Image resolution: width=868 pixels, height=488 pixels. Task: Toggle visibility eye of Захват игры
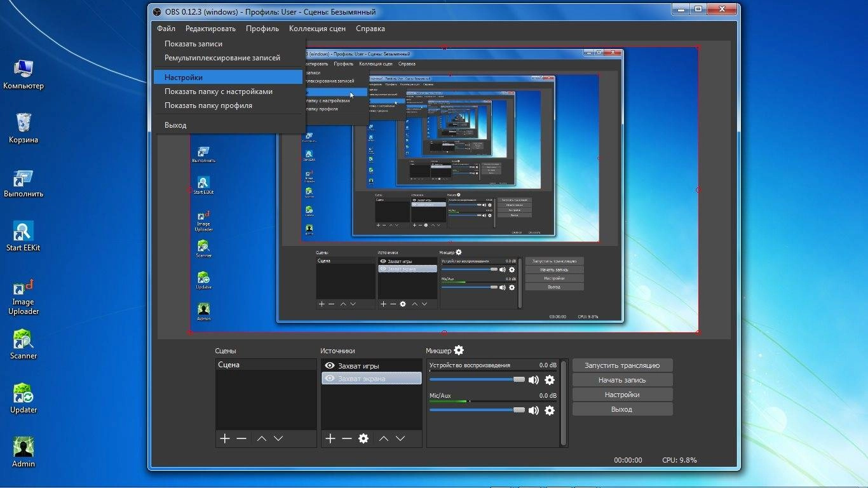click(330, 366)
